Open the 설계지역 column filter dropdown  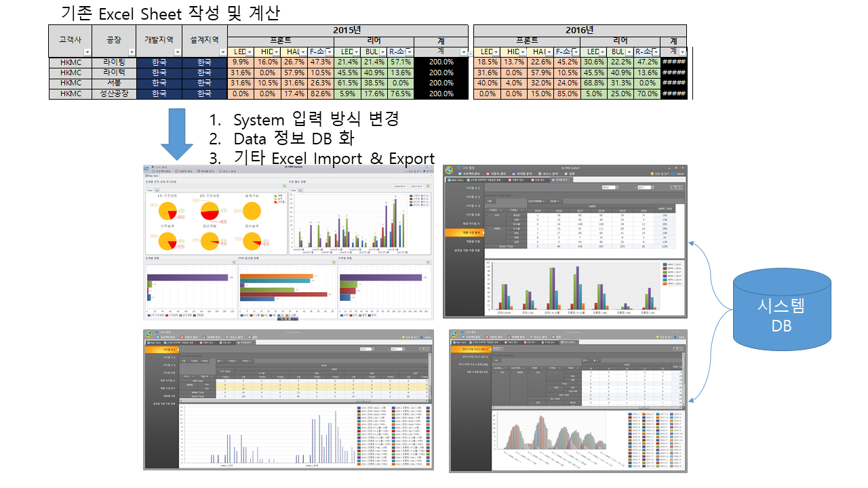[222, 52]
